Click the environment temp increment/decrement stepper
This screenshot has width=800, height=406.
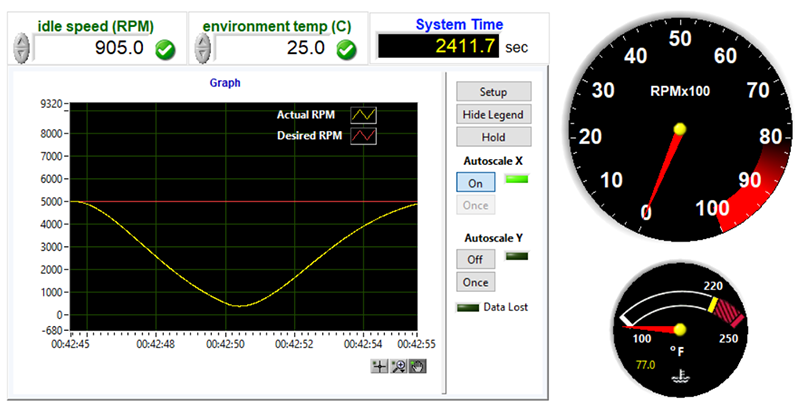pyautogui.click(x=203, y=47)
